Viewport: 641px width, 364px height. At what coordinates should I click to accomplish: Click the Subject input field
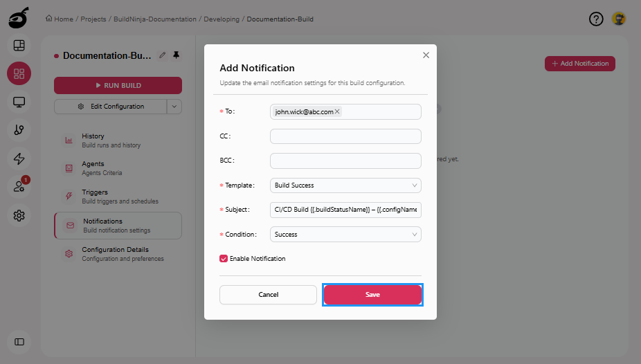(x=345, y=210)
